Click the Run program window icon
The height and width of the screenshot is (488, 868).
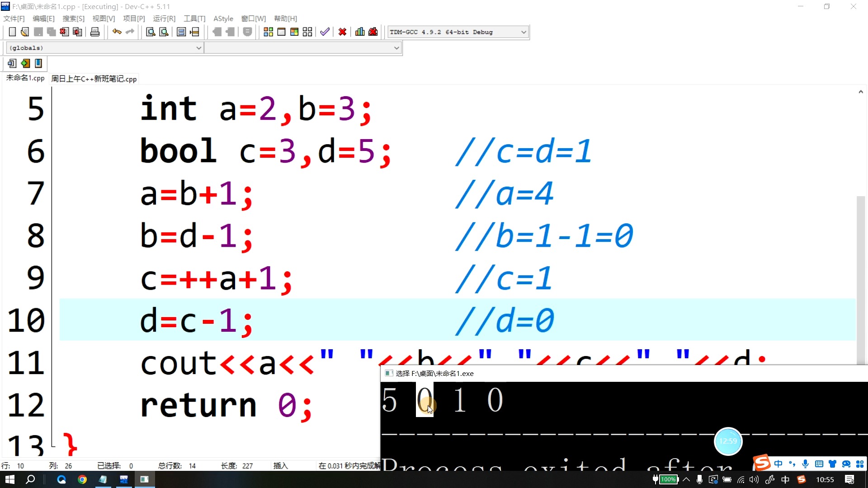tap(281, 32)
